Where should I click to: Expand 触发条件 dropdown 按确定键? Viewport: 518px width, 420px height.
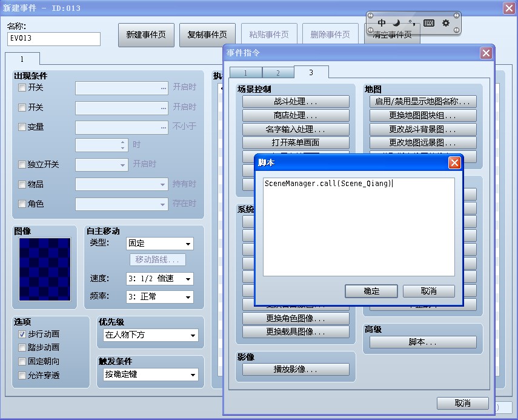(151, 375)
